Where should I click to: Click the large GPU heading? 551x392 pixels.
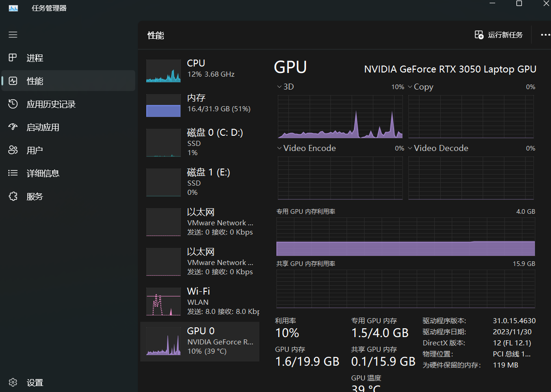[x=290, y=67]
